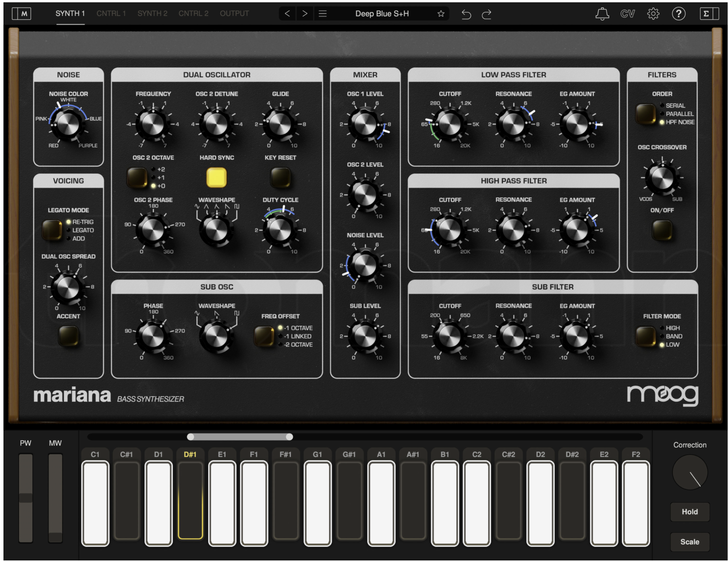Click the Sub Osc Waveshape knob
This screenshot has width=728, height=562.
coord(217,336)
